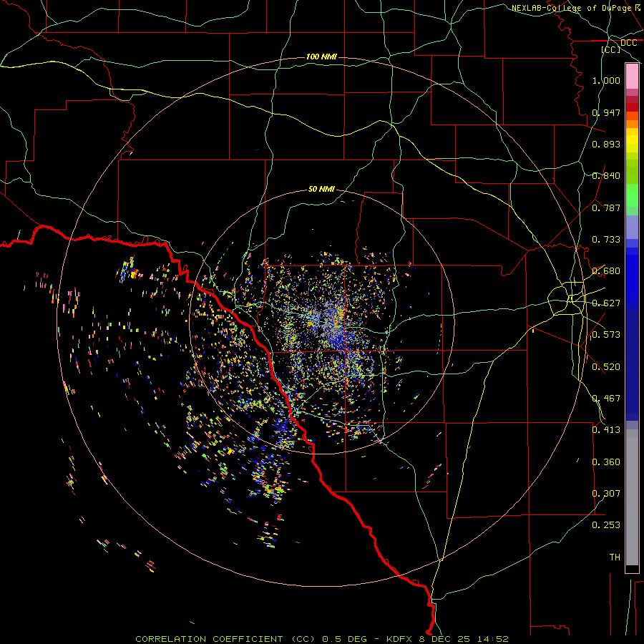Screen dimensions: 644x644
Task: Click the 0.573 scale value
Action: pyautogui.click(x=606, y=335)
